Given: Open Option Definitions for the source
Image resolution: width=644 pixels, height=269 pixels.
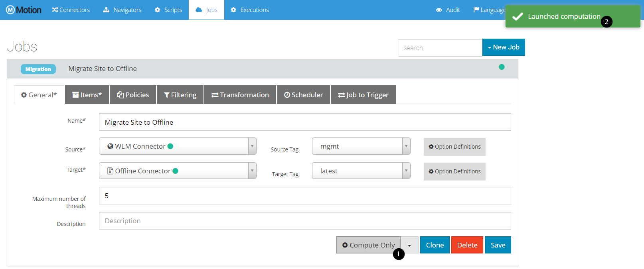Looking at the screenshot, I should tap(454, 147).
